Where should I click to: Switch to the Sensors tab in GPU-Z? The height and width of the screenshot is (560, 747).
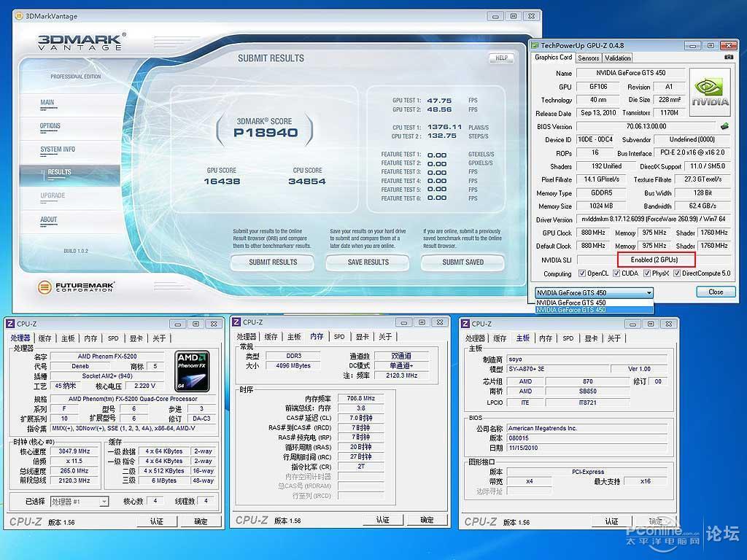[589, 58]
